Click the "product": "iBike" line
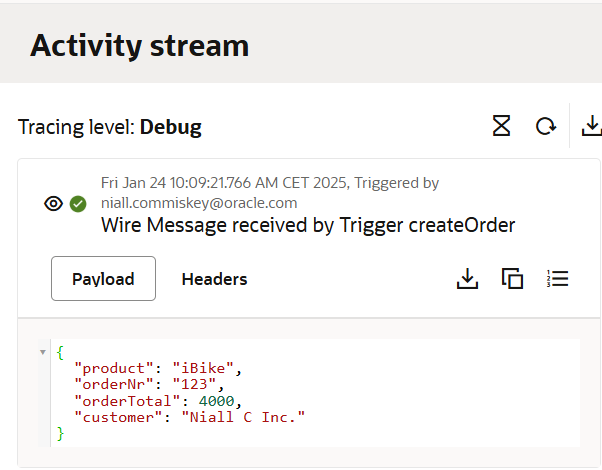This screenshot has width=602, height=470. pos(158,368)
